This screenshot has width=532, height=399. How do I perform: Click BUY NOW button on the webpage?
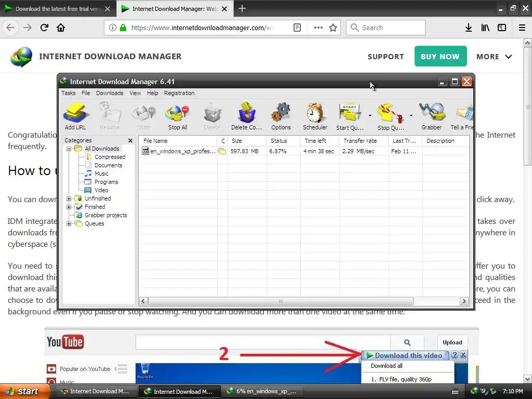[x=441, y=56]
